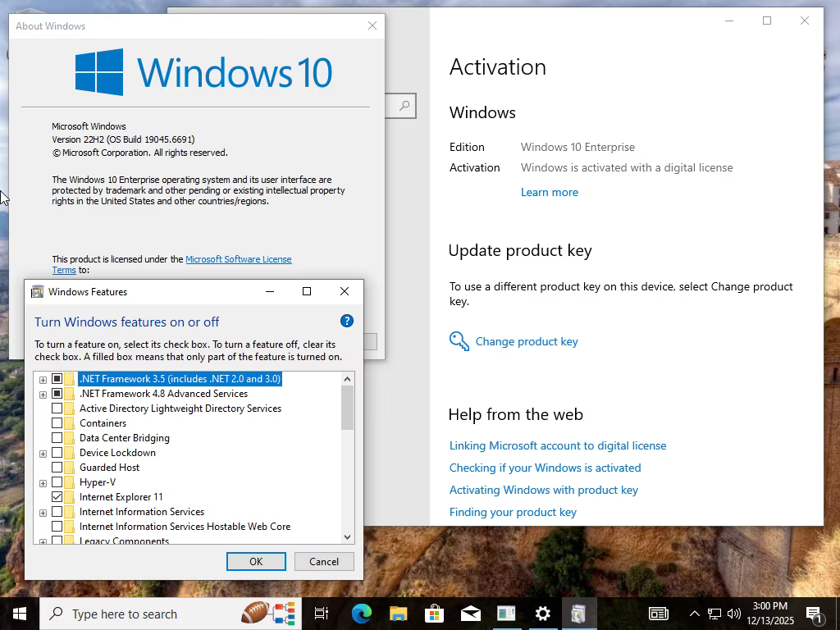The height and width of the screenshot is (630, 840).
Task: Uncheck Internet Explorer 11
Action: tap(57, 497)
